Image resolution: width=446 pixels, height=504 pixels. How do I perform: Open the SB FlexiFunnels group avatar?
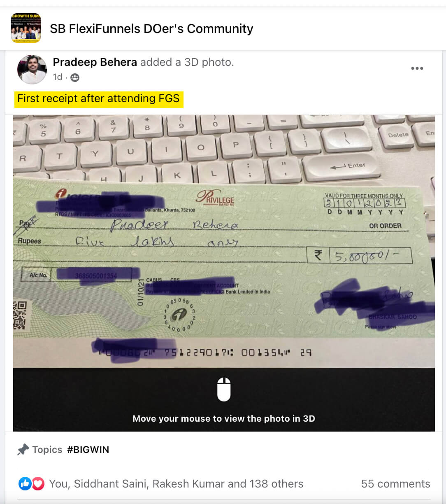[26, 28]
